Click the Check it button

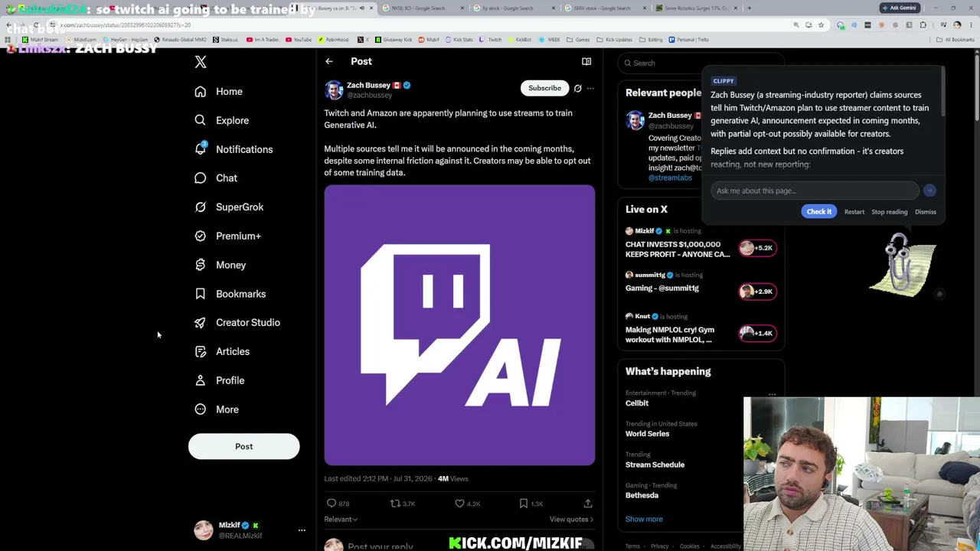coord(818,212)
